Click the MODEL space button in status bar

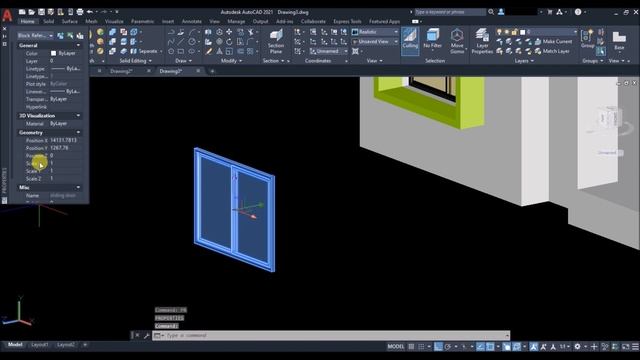(396, 347)
